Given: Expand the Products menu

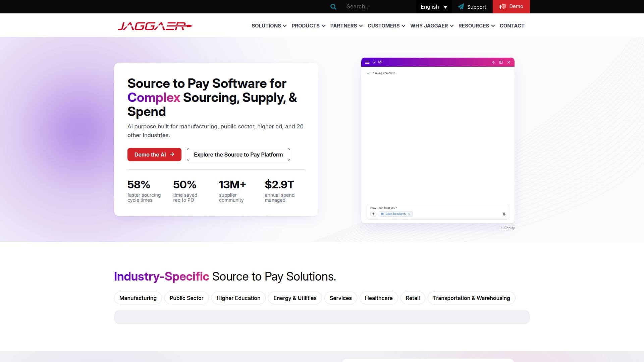Looking at the screenshot, I should (x=308, y=26).
